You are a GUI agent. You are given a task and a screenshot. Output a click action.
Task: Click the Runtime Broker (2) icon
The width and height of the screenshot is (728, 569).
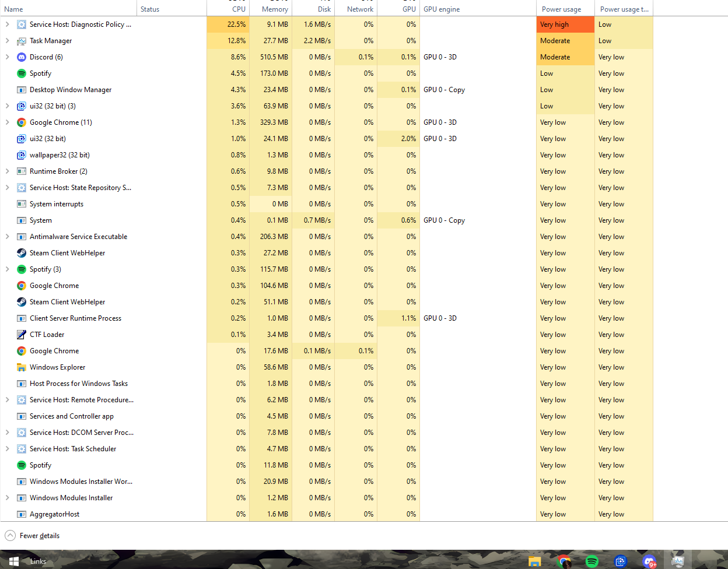pos(22,171)
